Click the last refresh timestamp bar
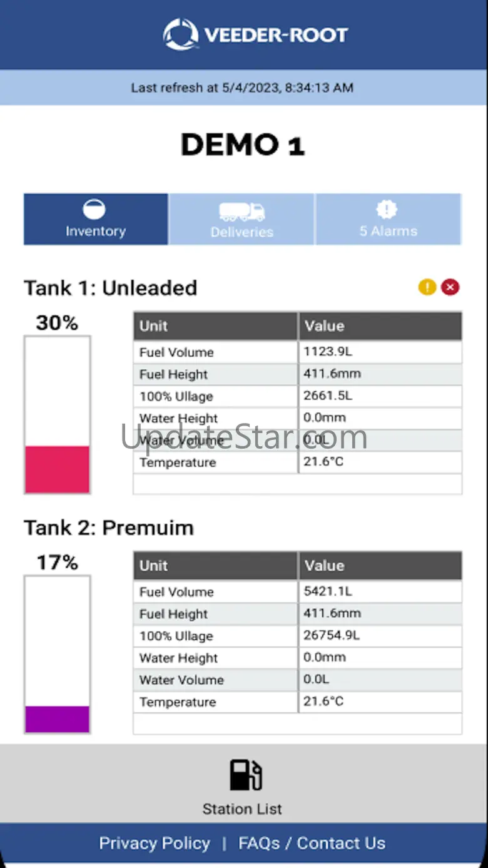This screenshot has height=868, width=488. click(x=243, y=88)
